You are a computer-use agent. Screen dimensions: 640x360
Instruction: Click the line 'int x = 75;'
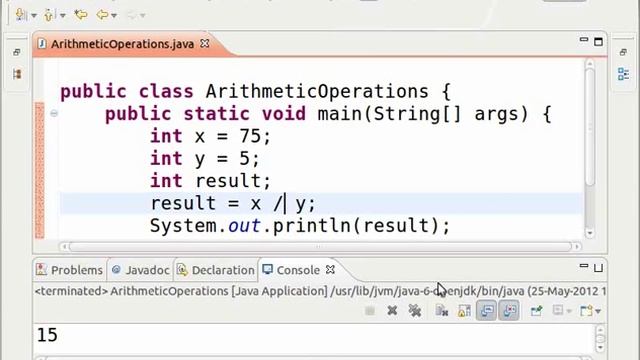(210, 136)
